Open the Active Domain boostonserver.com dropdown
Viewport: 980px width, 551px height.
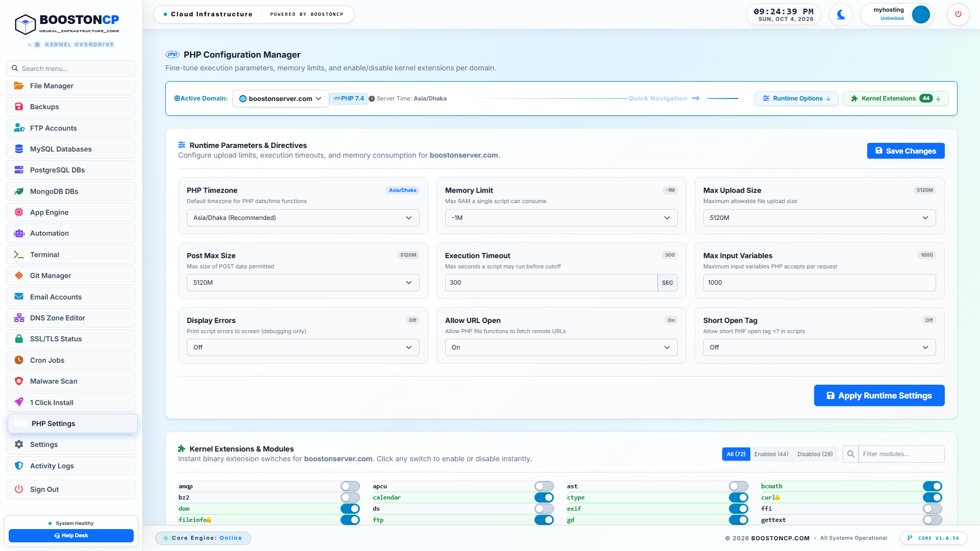(280, 98)
